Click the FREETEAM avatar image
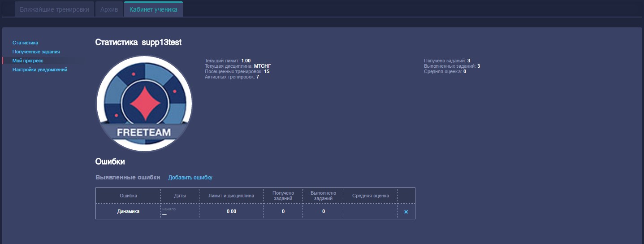This screenshot has width=644, height=244. 144,104
